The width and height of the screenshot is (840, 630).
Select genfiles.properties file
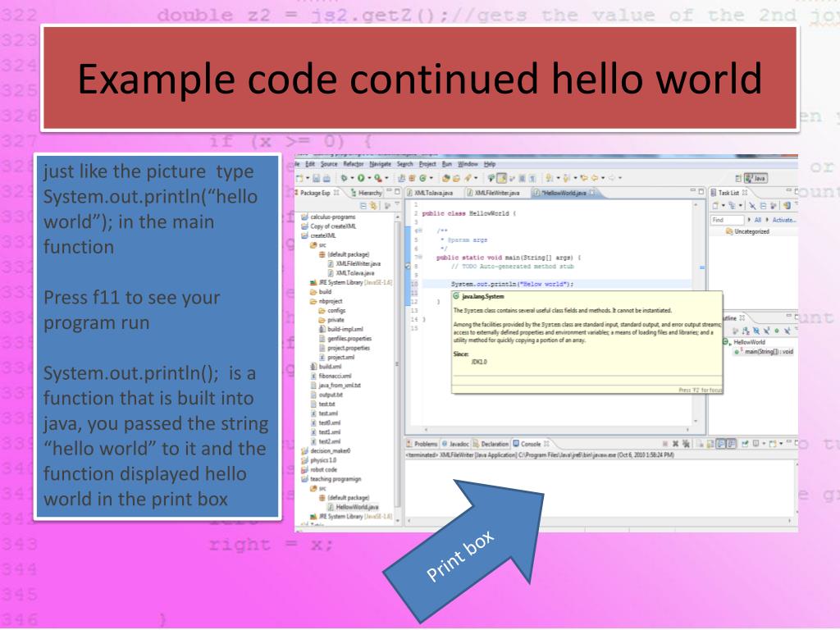[345, 339]
